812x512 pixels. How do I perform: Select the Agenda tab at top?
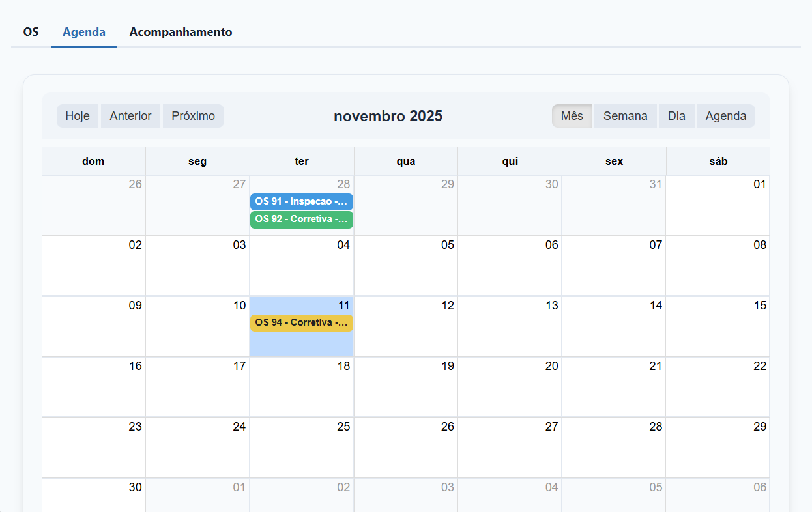(x=84, y=32)
